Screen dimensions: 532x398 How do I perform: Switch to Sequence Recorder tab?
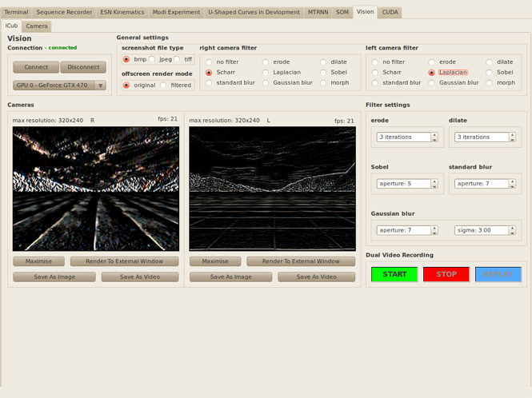click(64, 12)
